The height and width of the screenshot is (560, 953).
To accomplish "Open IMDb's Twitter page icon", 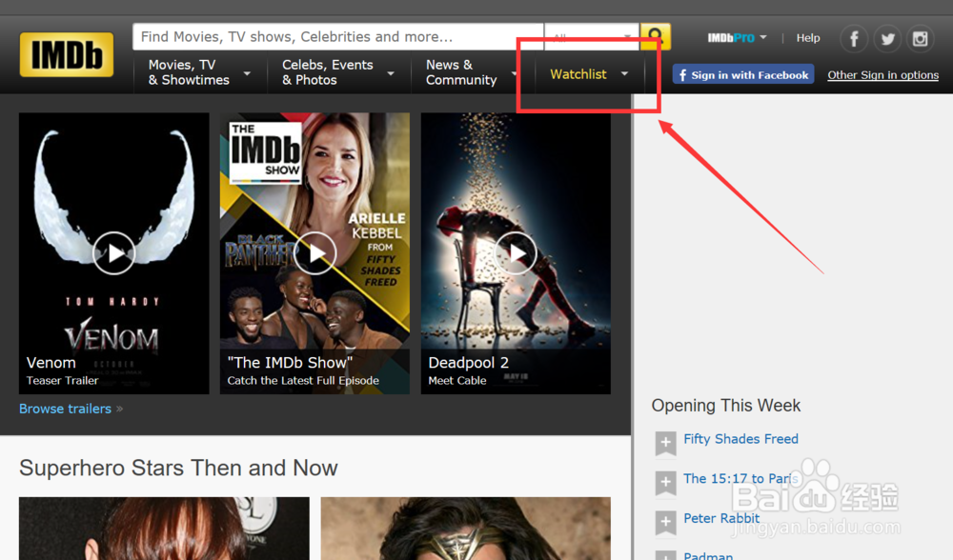I will (x=887, y=39).
